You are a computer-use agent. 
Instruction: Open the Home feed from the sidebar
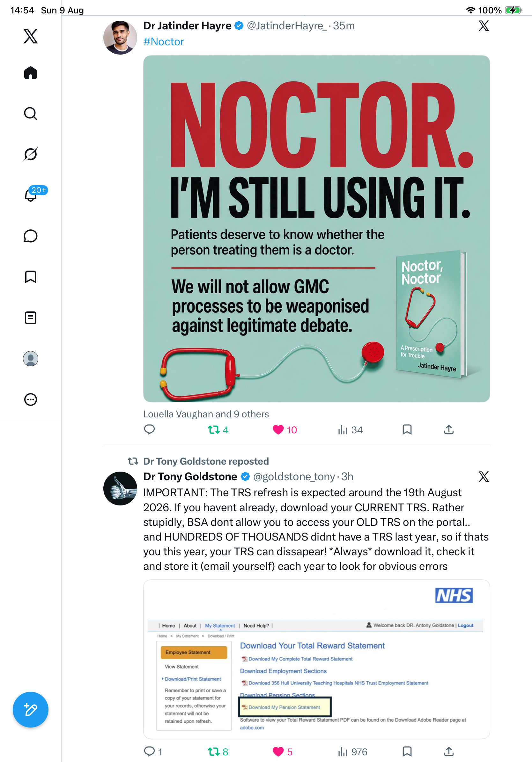pyautogui.click(x=31, y=73)
